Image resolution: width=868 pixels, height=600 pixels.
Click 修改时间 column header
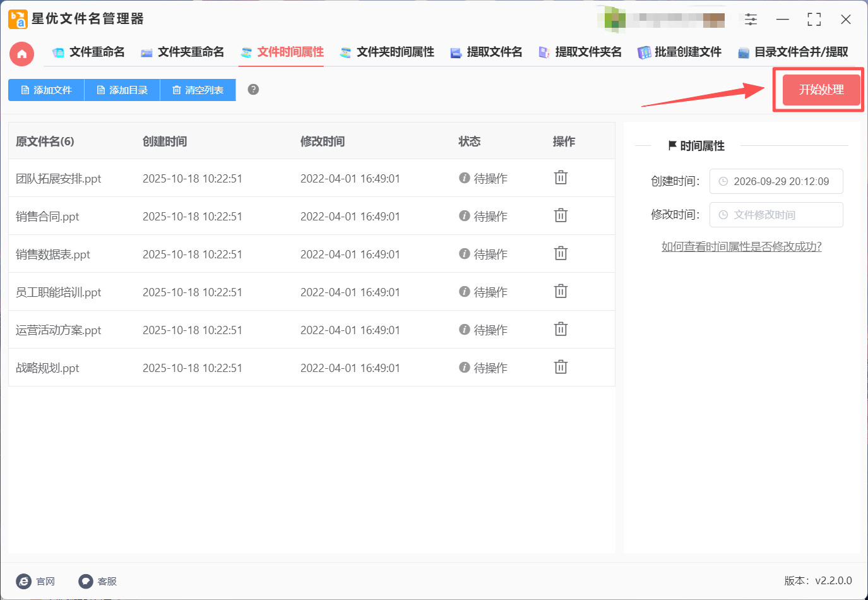[x=323, y=141]
